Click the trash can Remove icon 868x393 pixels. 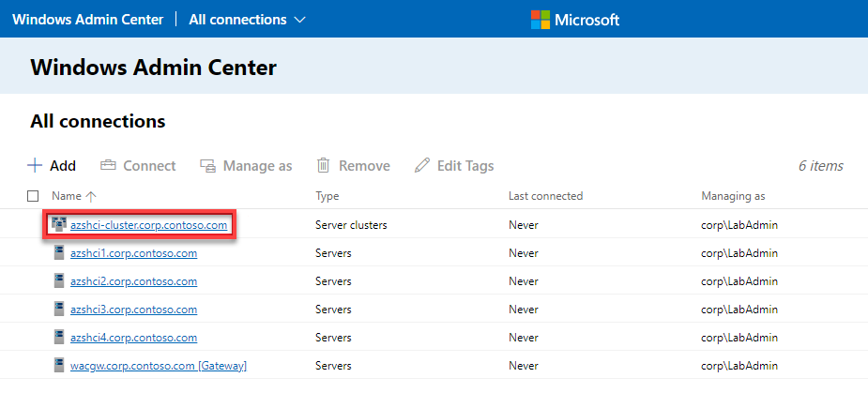(x=324, y=165)
